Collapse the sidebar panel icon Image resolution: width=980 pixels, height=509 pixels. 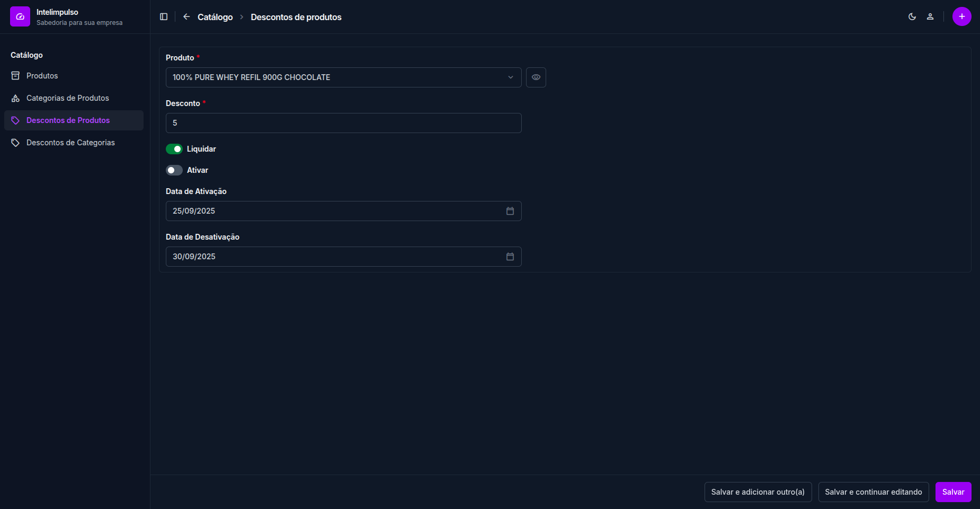164,17
